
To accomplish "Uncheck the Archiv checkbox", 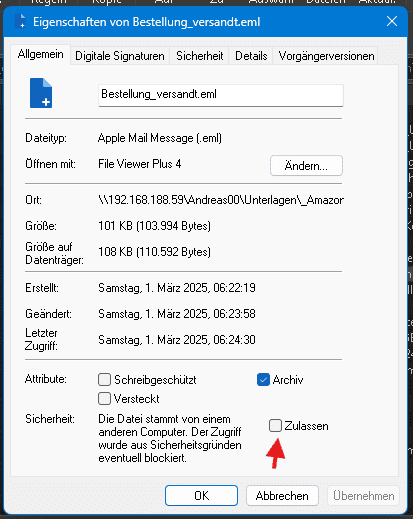I will [263, 379].
